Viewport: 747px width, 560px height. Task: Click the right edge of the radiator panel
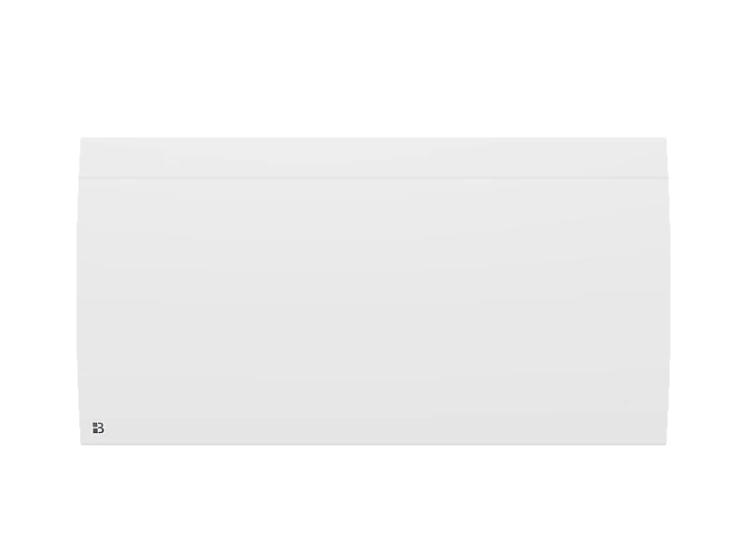tap(669, 291)
